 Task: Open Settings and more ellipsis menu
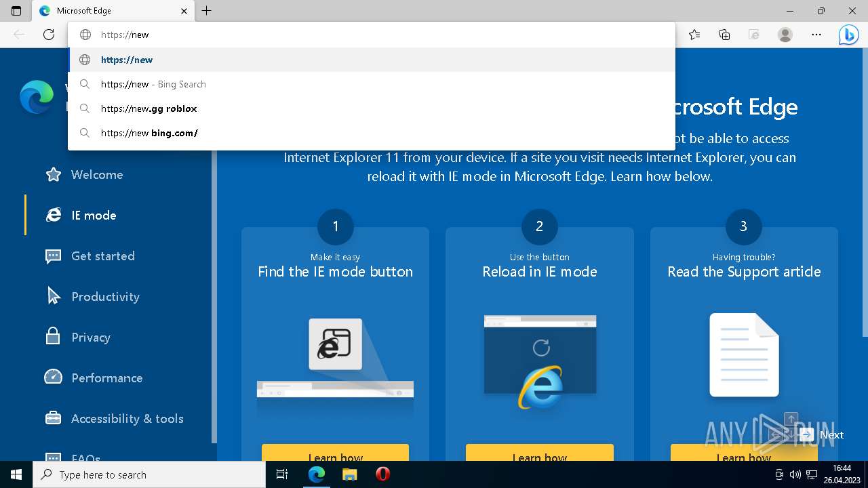(x=816, y=35)
